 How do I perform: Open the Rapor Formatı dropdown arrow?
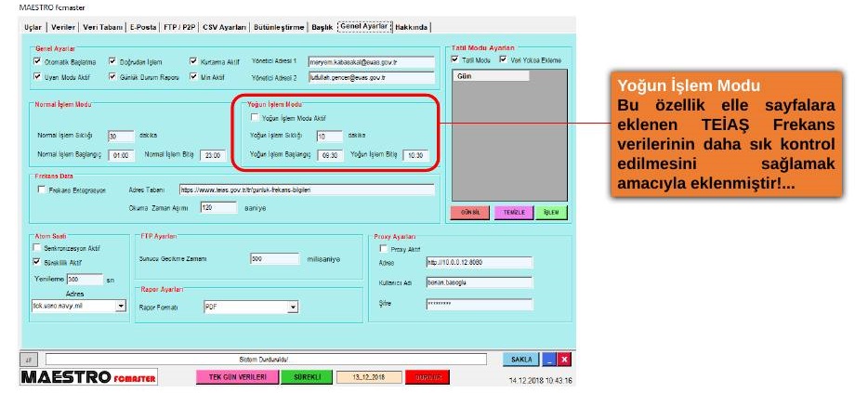[294, 308]
